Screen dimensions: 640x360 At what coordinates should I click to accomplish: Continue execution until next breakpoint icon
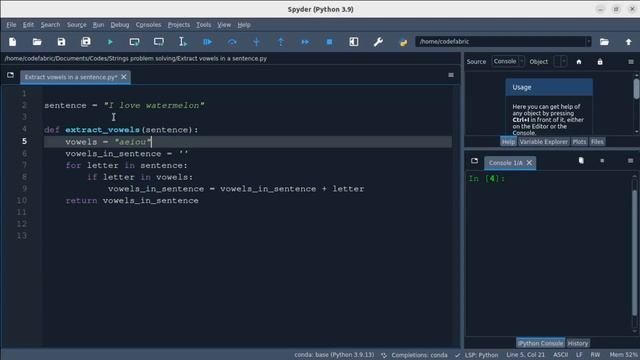305,42
